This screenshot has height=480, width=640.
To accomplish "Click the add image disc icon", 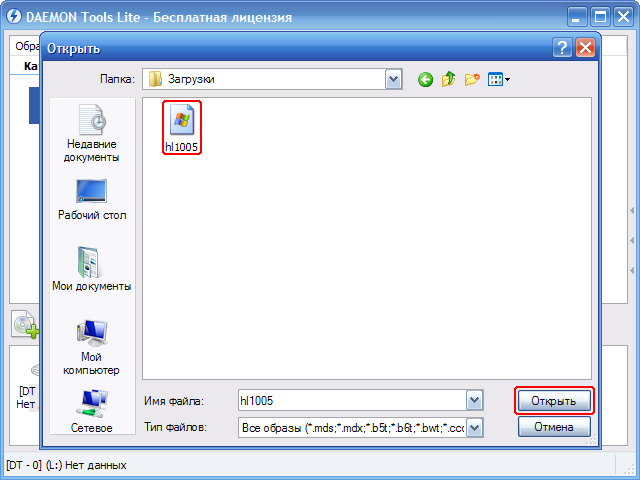I will [x=25, y=324].
